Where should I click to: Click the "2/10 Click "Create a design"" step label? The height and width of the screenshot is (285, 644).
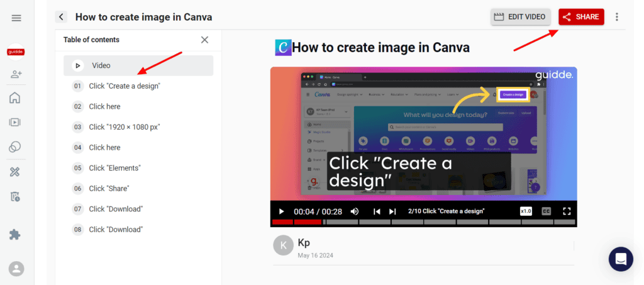(446, 211)
